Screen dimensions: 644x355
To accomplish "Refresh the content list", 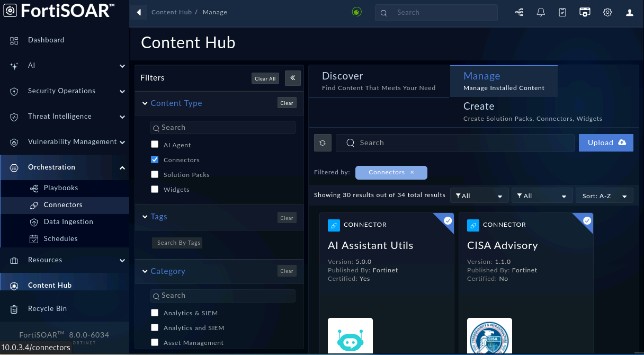I will pos(323,143).
